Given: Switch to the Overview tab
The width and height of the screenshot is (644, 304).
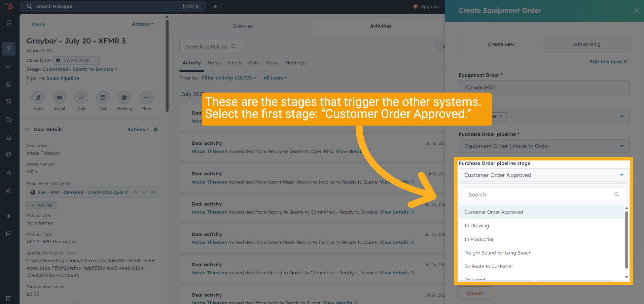Looking at the screenshot, I should [243, 26].
